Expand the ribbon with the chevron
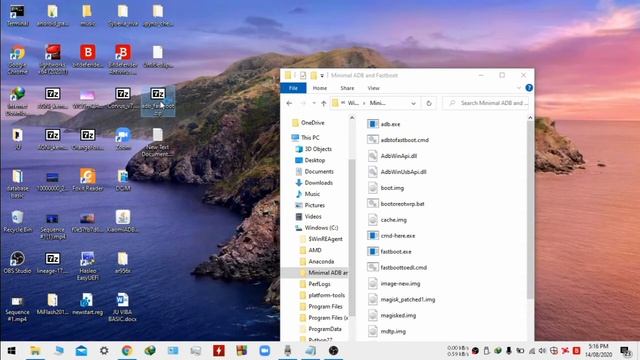The image size is (640, 360). [519, 88]
